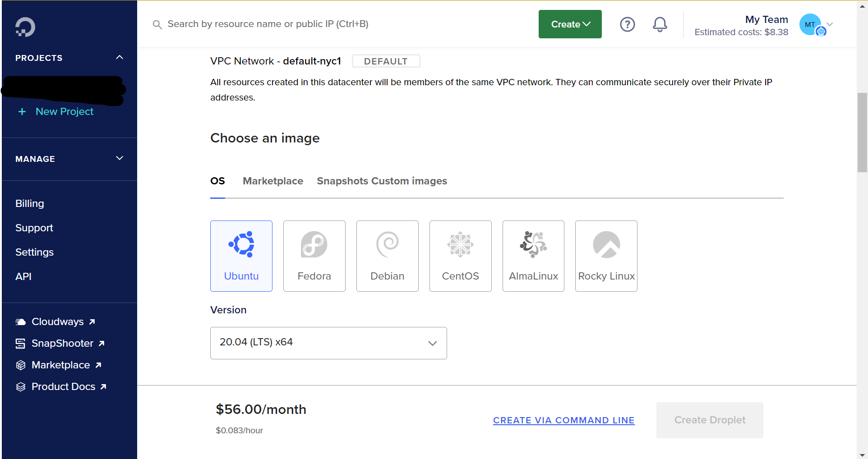Image resolution: width=868 pixels, height=459 pixels.
Task: Click the vertical page scrollbar thumb
Action: [862, 133]
